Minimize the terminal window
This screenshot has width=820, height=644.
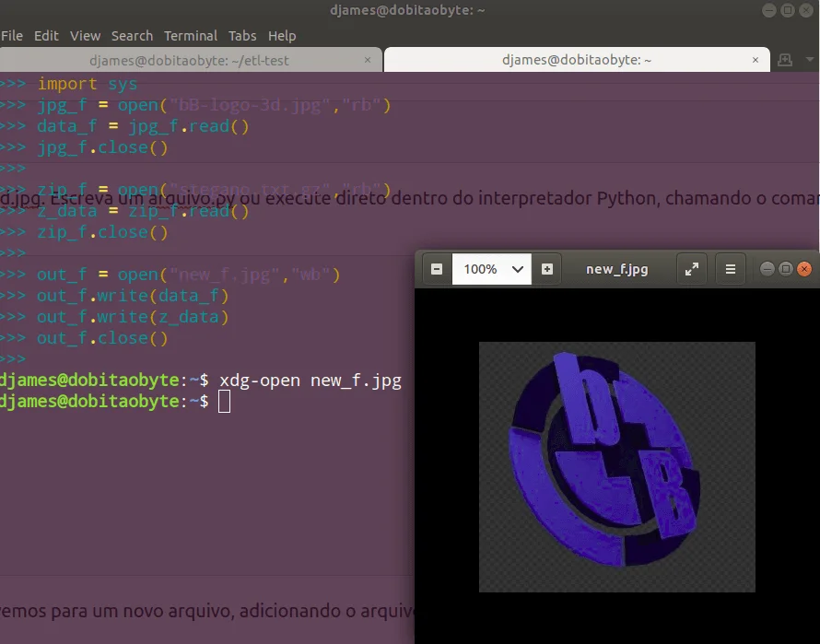tap(768, 10)
